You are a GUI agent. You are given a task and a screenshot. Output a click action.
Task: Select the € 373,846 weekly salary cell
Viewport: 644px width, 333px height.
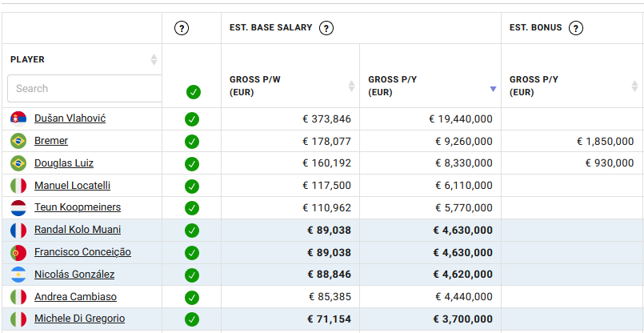click(x=290, y=119)
